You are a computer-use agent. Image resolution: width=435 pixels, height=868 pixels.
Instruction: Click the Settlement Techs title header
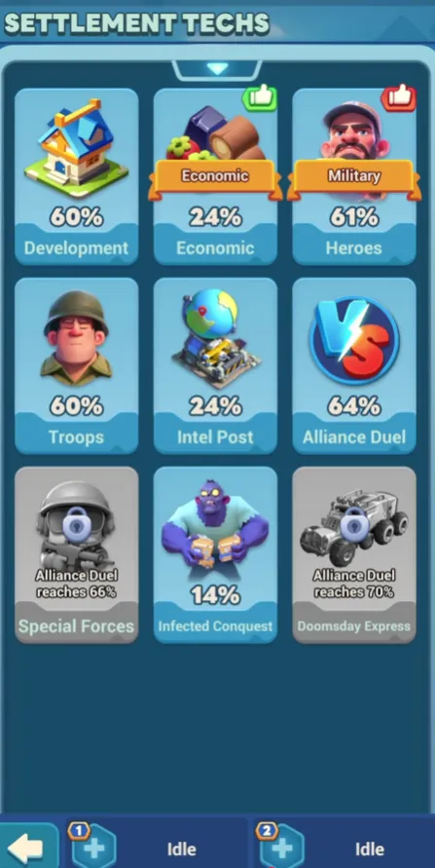[x=137, y=23]
